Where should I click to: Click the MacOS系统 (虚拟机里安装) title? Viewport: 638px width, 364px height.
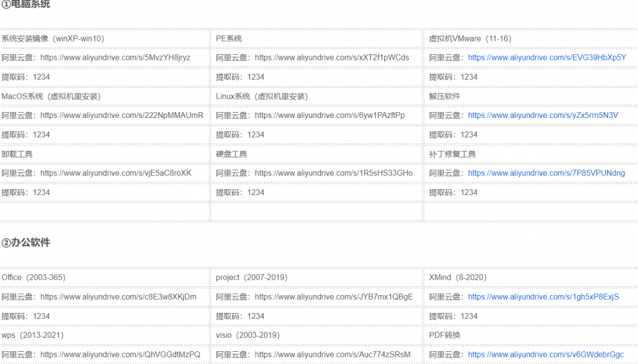[51, 96]
